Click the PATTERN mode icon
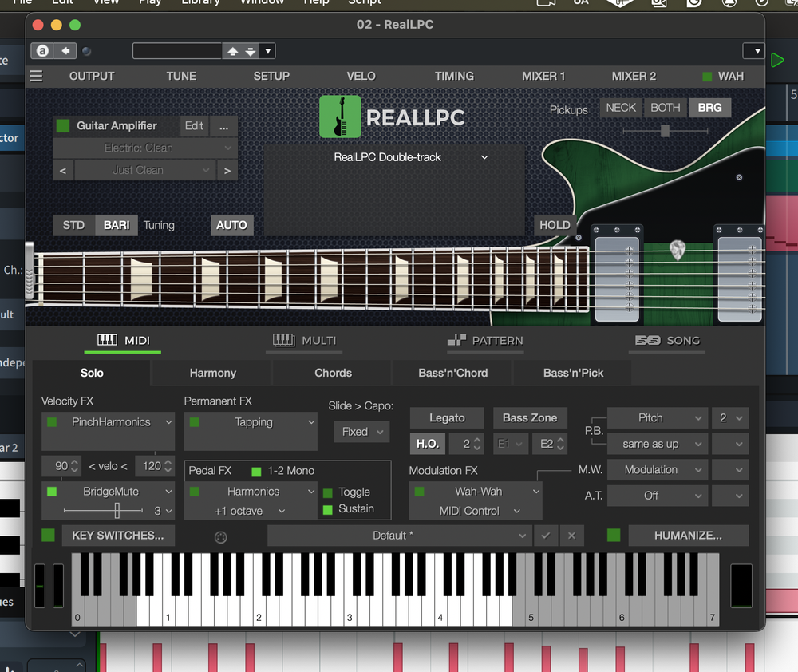798x672 pixels. (x=456, y=340)
